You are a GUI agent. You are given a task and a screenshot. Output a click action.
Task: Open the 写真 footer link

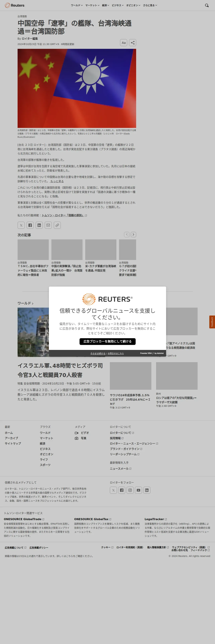pos(81,438)
